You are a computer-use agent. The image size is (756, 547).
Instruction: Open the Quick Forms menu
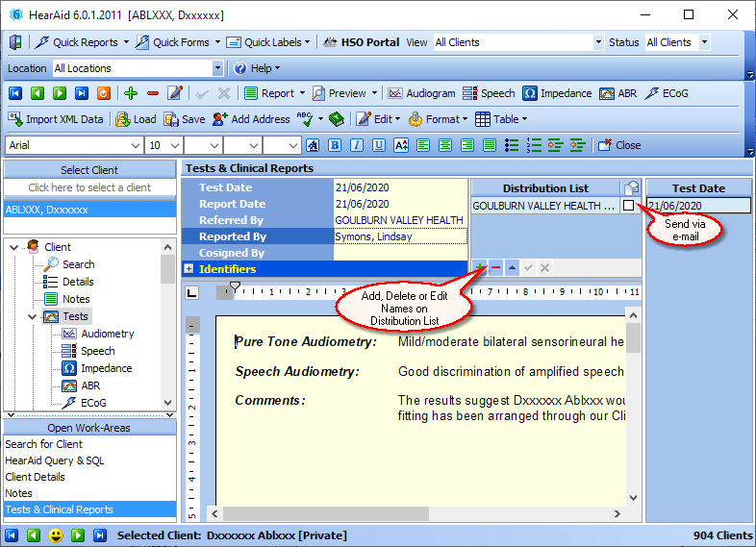[x=177, y=42]
